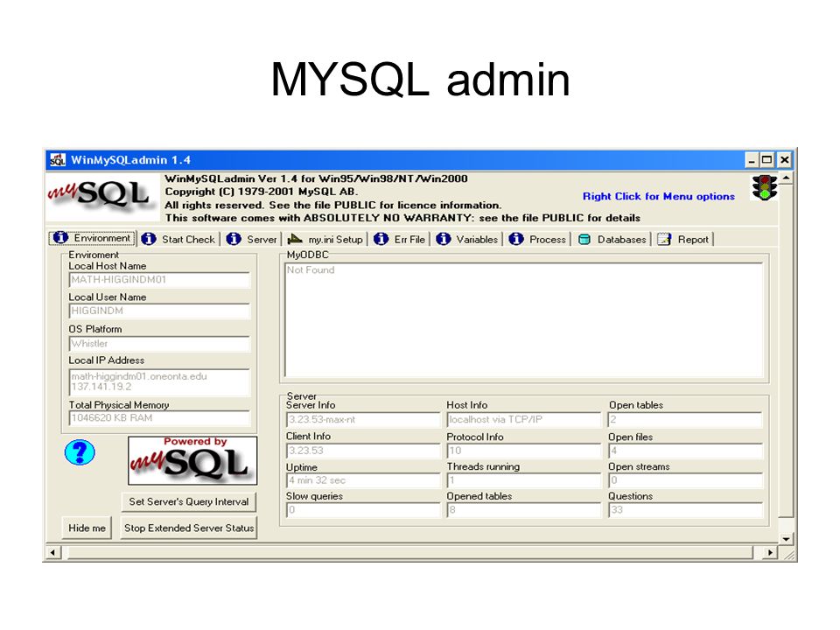The height and width of the screenshot is (630, 840).
Task: Click the horizontal scrollbar thumb
Action: (409, 552)
